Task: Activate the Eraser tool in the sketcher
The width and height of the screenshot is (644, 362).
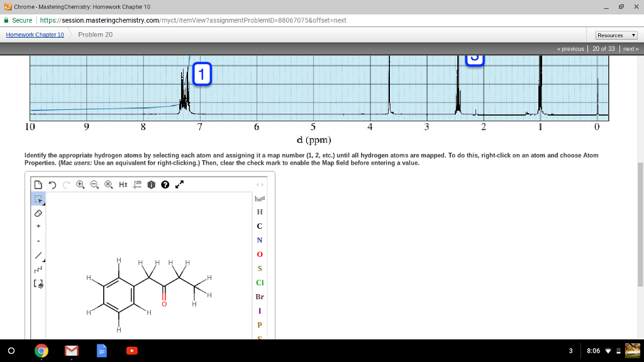Action: (38, 213)
